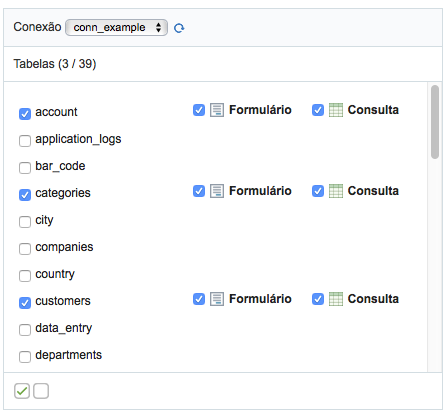Viewport: 447px width, 415px height.
Task: Enable the application_logs table checkbox
Action: [x=25, y=141]
